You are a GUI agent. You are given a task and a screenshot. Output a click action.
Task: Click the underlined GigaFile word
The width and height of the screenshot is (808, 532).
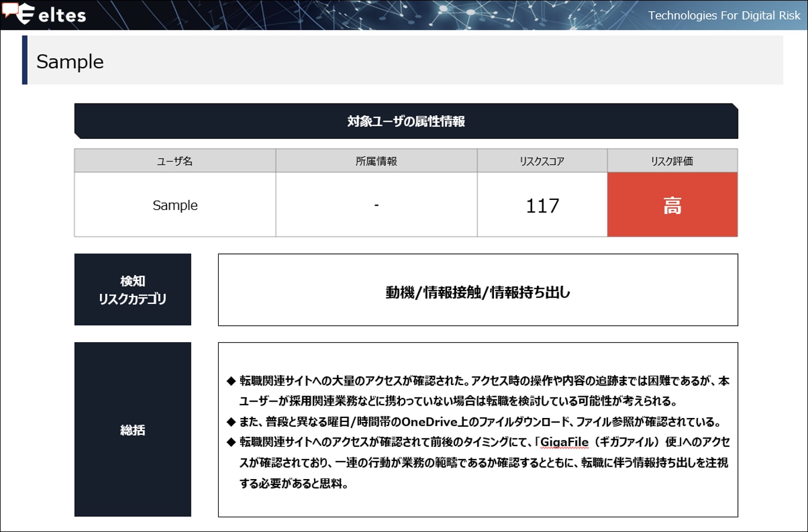coord(564,442)
